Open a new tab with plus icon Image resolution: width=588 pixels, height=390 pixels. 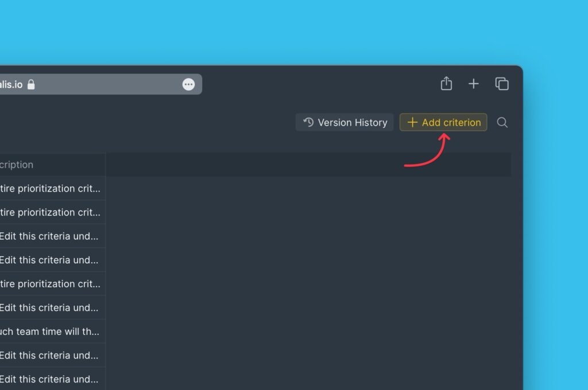[x=473, y=84]
